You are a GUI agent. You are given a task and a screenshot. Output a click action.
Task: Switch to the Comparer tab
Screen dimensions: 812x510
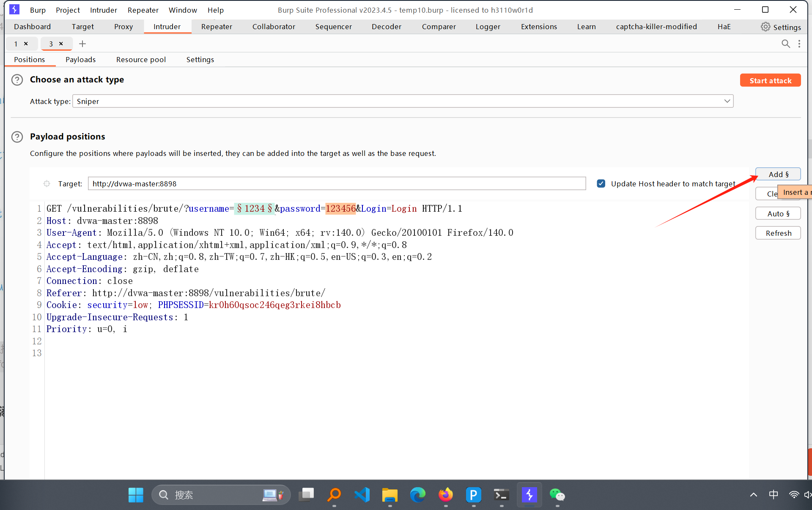(x=439, y=27)
